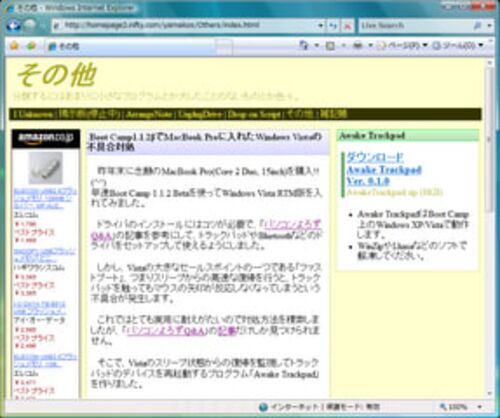Click the large その他 page title

click(57, 75)
